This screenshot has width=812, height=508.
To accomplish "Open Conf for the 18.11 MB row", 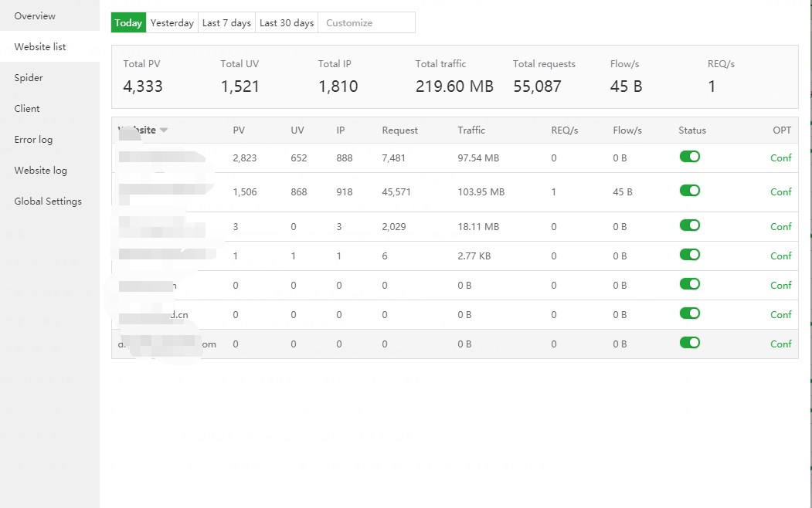I will [780, 226].
